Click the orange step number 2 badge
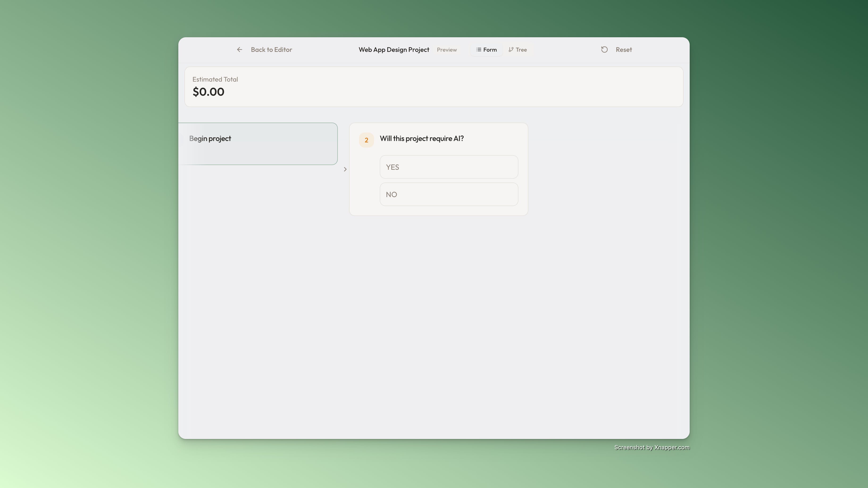 point(366,140)
